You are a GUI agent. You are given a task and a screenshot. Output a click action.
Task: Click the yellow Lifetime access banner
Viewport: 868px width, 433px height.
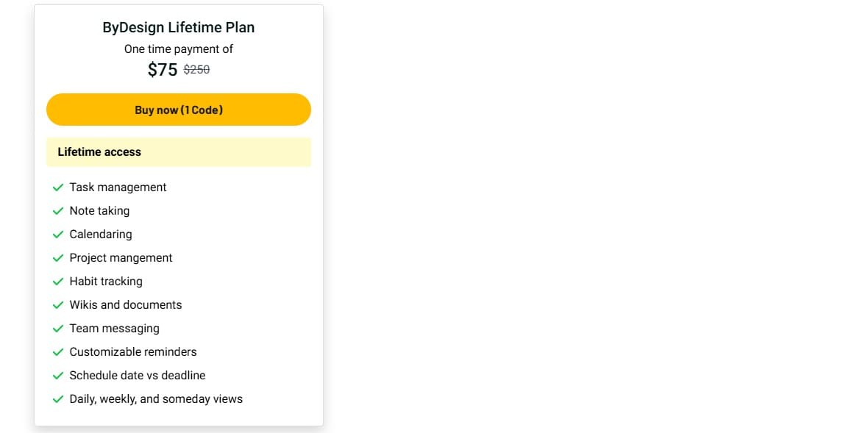tap(179, 152)
